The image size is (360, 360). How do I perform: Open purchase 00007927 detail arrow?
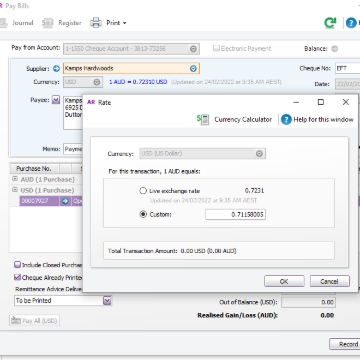click(65, 201)
